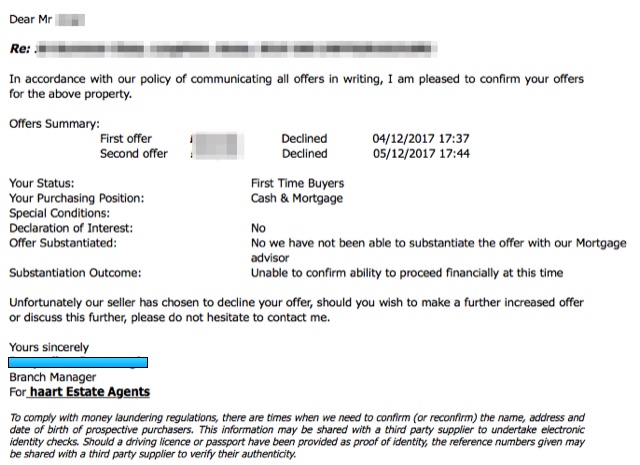
Task: Click the "Offers Summary:" heading
Action: pos(54,124)
